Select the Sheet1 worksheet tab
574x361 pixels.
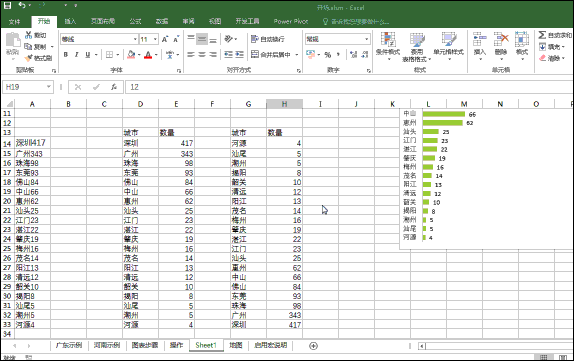coord(206,345)
